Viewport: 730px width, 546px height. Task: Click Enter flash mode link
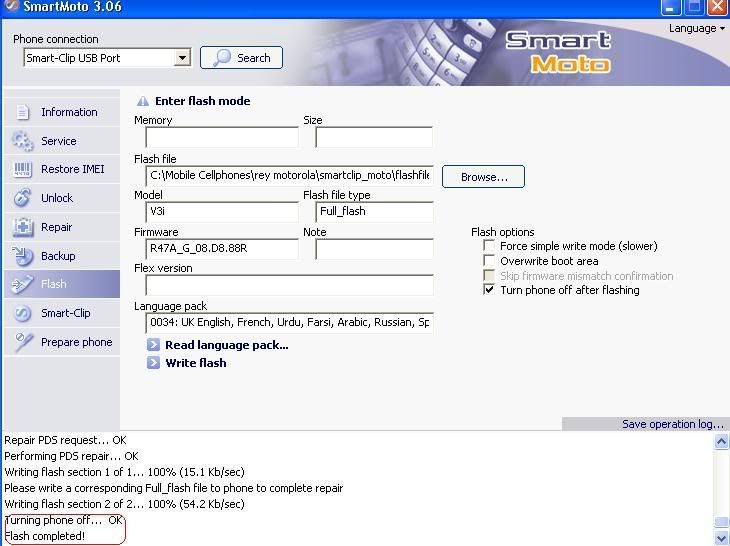(203, 101)
